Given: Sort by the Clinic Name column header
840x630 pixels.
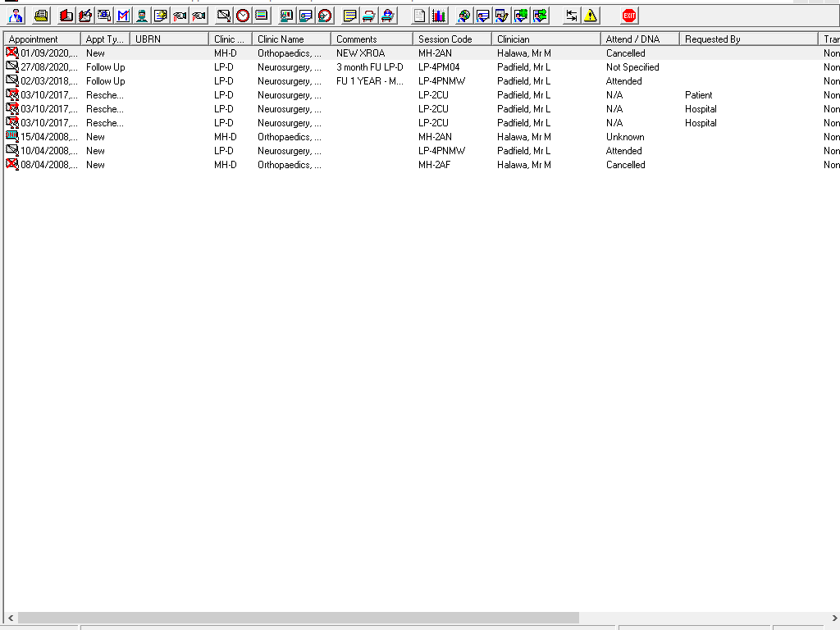Looking at the screenshot, I should click(x=291, y=39).
